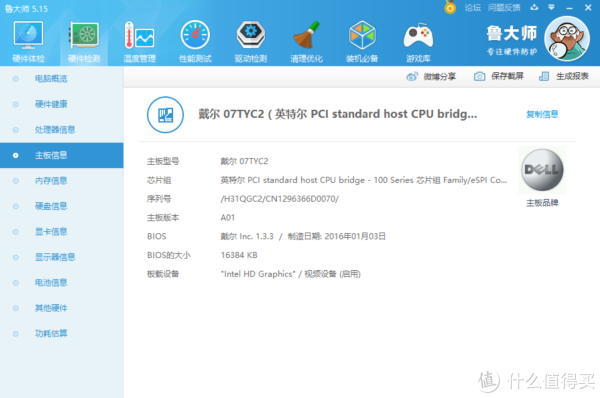Click the skin icon next to 问题反馈
This screenshot has width=600, height=398.
coord(534,7)
